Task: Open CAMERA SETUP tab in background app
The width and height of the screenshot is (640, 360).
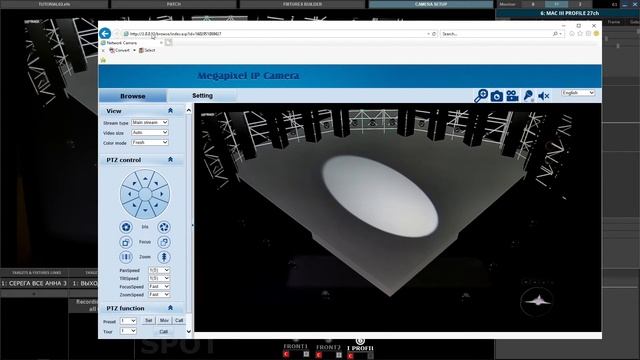Action: 431,4
